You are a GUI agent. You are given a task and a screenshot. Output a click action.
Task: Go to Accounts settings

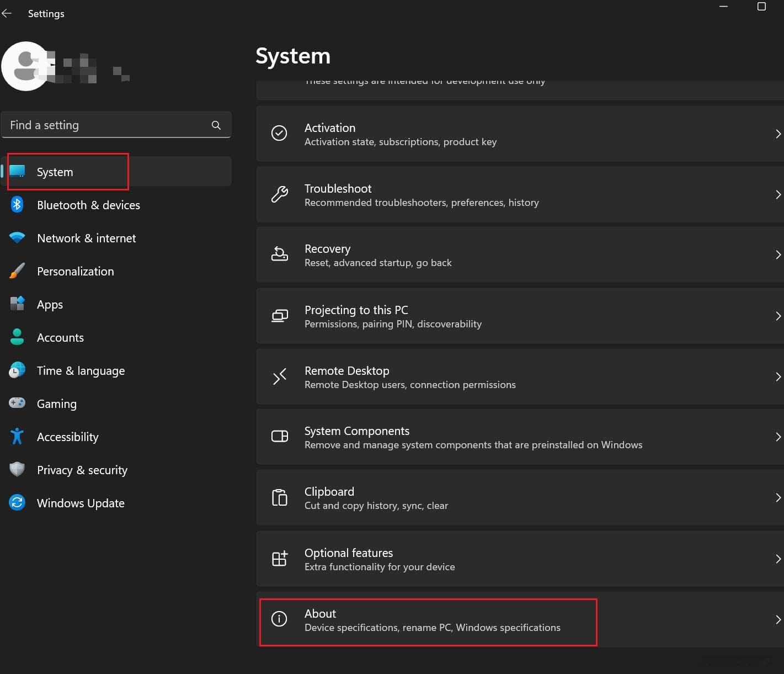[116, 337]
